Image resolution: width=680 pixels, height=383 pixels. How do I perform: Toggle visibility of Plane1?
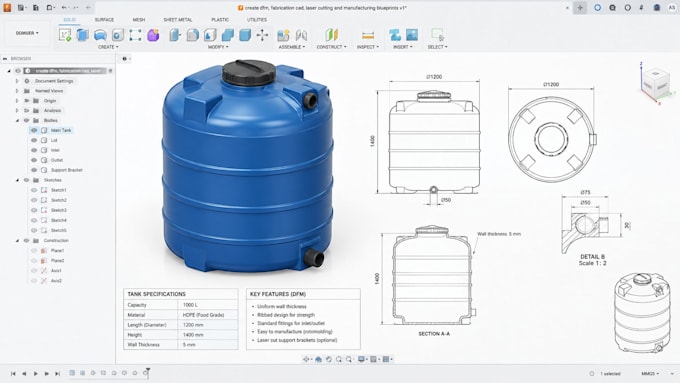(x=34, y=251)
